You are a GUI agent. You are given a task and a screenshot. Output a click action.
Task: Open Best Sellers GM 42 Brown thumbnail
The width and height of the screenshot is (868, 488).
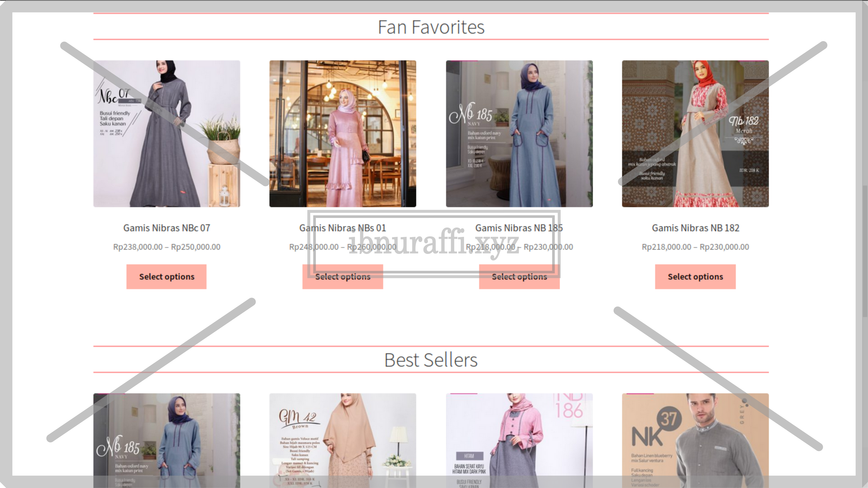click(x=343, y=435)
